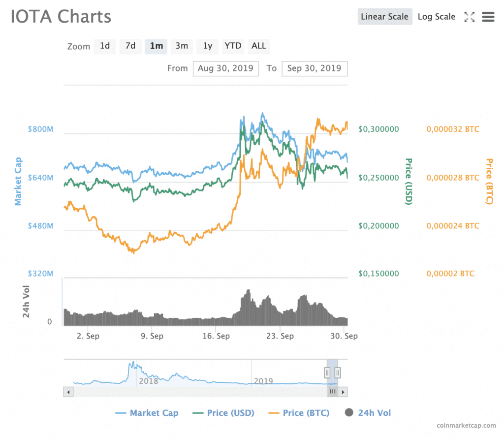The width and height of the screenshot is (504, 438).
Task: Click the 23. Sep axis label
Action: [x=280, y=336]
